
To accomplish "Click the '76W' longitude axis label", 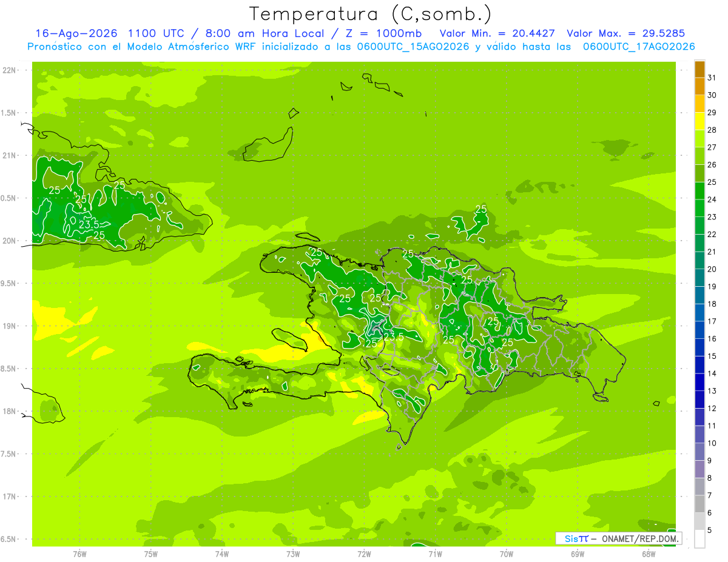I will point(79,554).
